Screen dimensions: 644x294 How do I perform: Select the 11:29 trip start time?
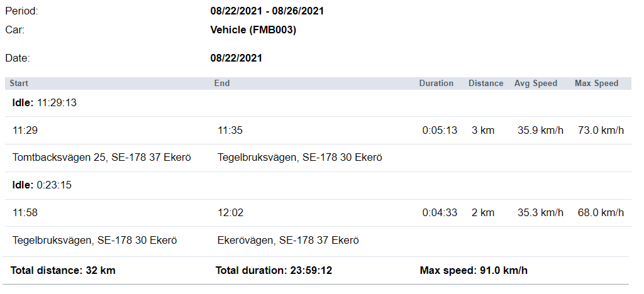25,131
